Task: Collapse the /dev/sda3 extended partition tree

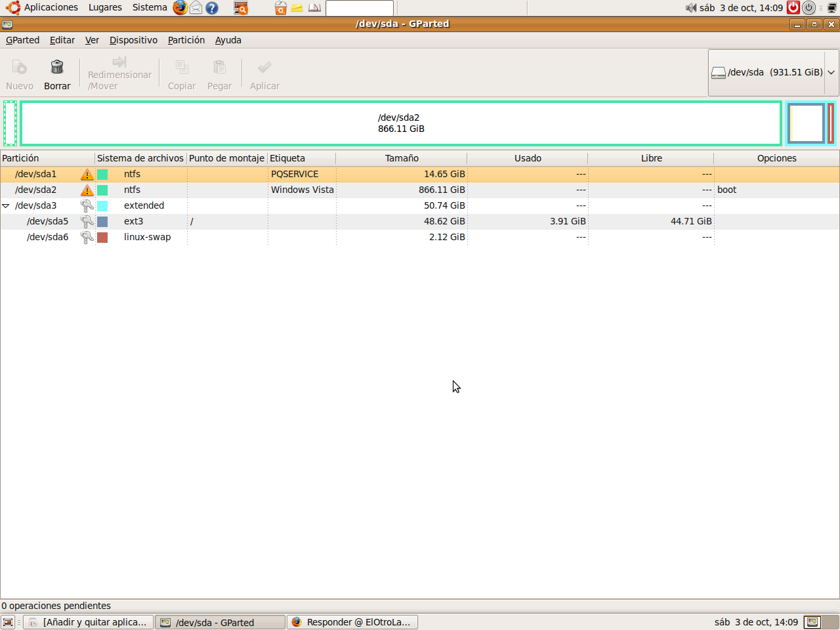Action: pyautogui.click(x=6, y=206)
